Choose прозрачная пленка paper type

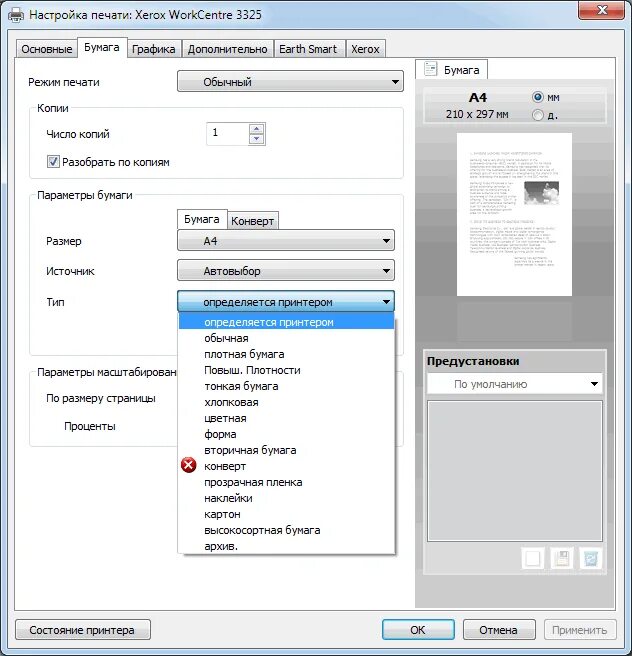click(x=287, y=482)
